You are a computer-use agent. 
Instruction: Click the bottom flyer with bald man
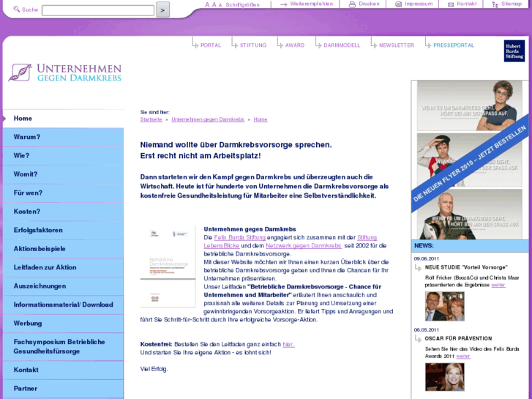[x=470, y=215]
